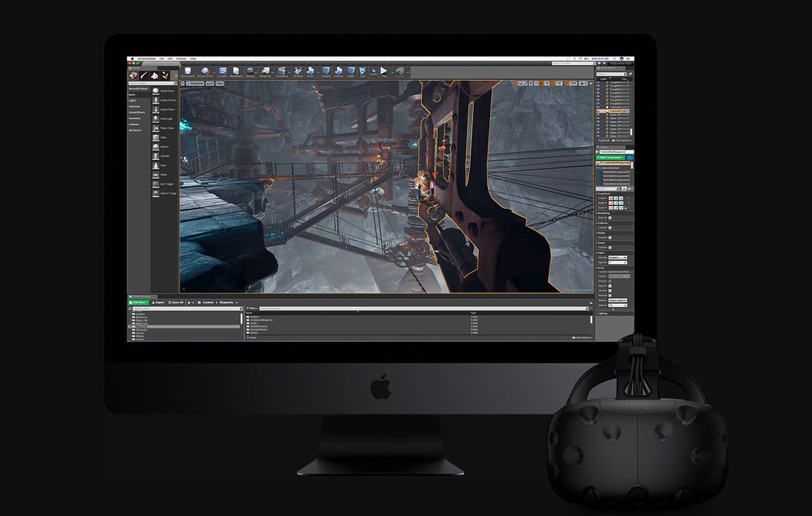Open Source Control from the toolbar

coord(205,72)
